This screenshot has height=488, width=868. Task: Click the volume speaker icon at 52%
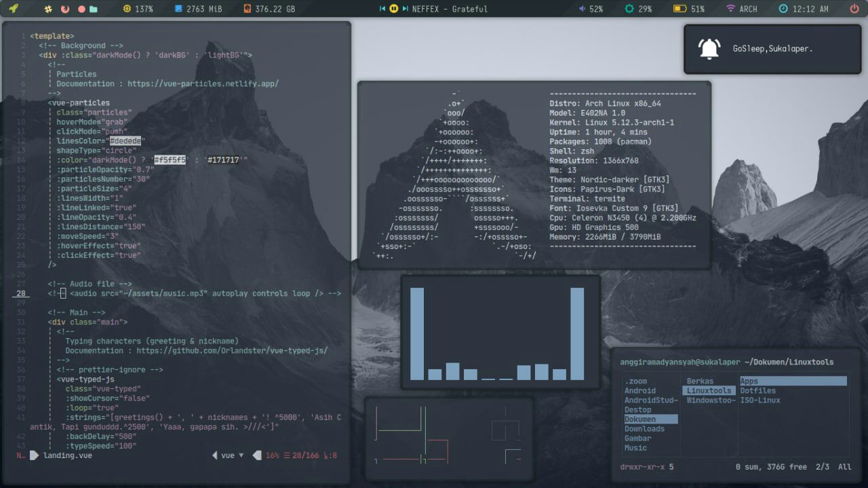pos(583,10)
